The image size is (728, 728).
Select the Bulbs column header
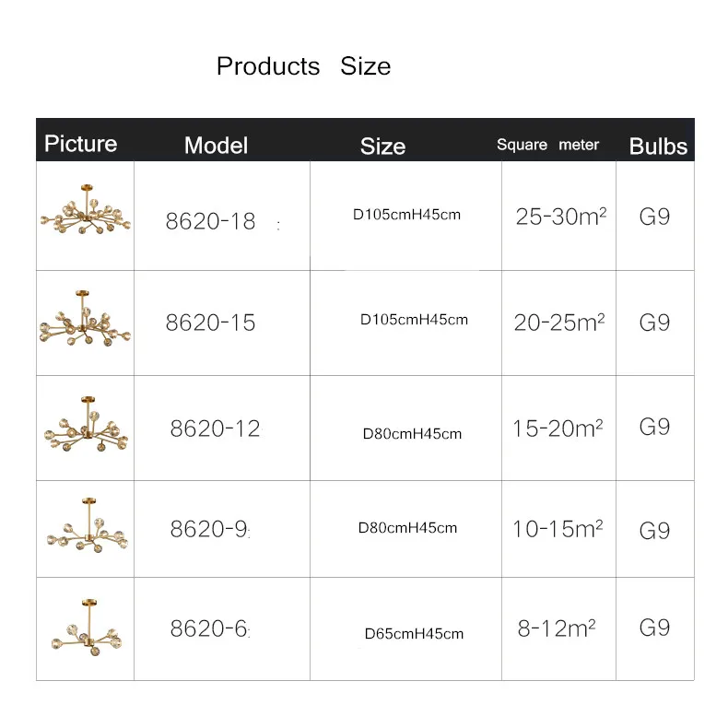658,147
